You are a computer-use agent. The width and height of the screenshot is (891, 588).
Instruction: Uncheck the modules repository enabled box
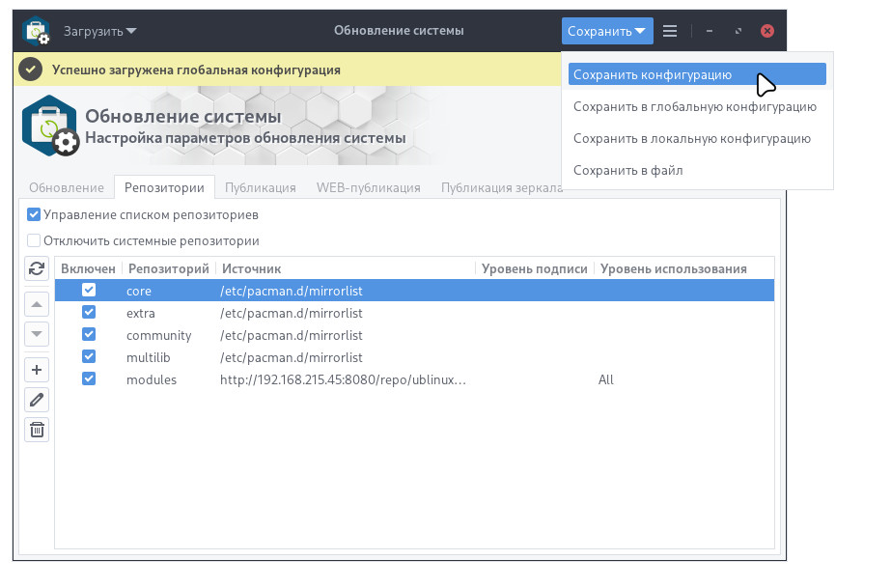click(x=89, y=378)
